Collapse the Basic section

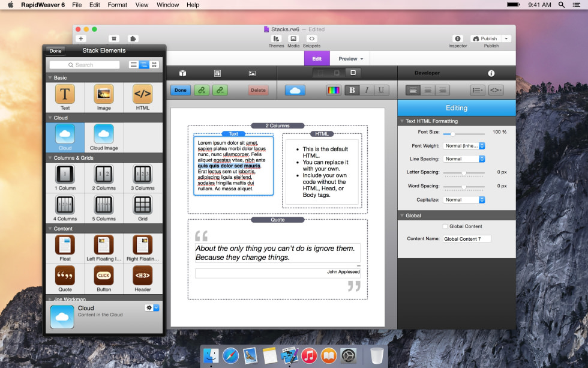tap(50, 77)
